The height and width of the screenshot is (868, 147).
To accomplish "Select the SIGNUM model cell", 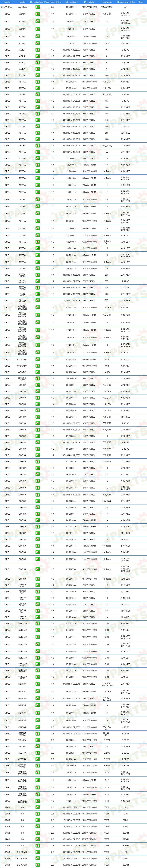I will pos(22,740).
